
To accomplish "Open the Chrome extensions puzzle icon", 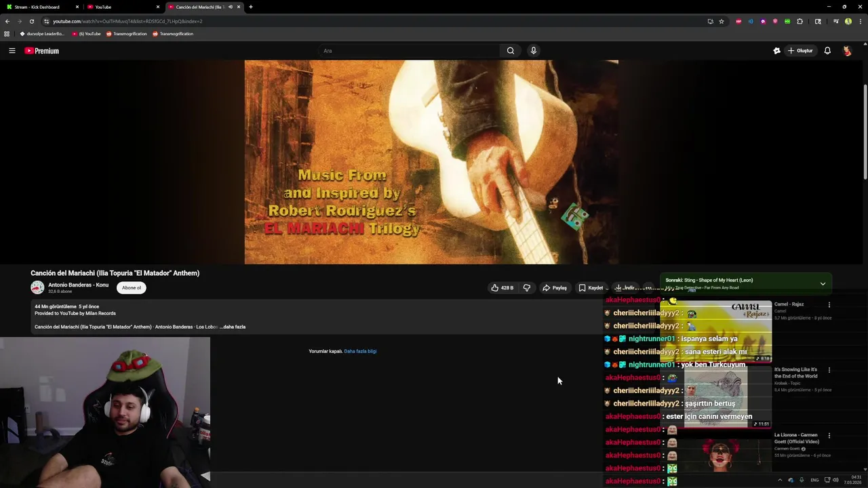I will click(x=800, y=21).
